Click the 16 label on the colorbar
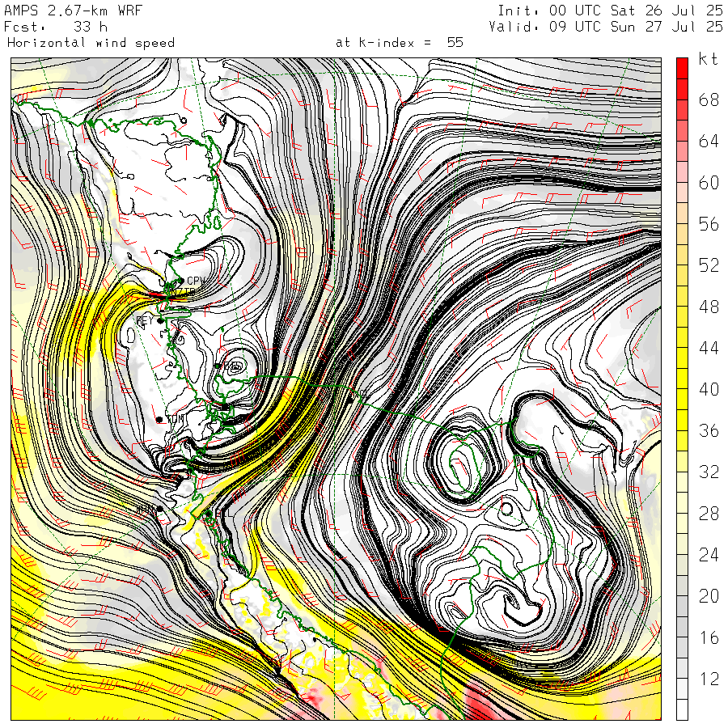 (709, 638)
